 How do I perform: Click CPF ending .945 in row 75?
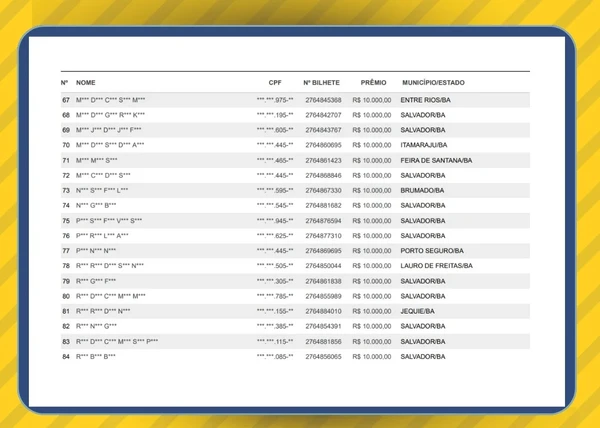(x=275, y=221)
